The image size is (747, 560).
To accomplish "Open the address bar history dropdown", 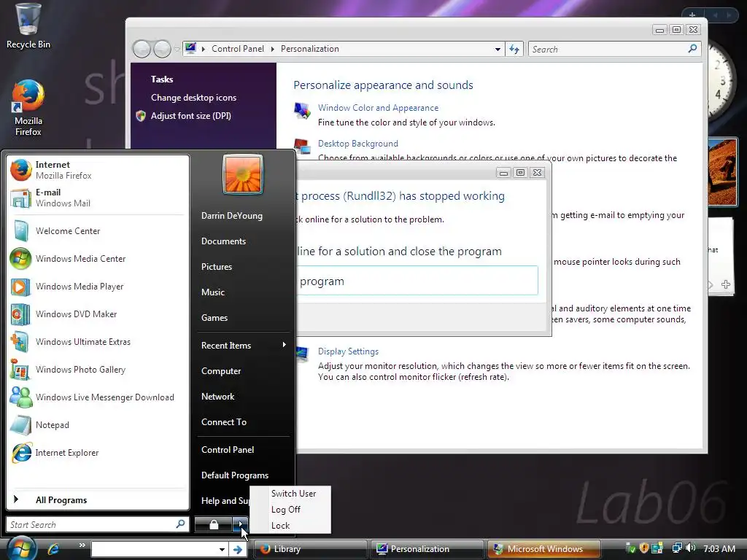I will pyautogui.click(x=498, y=49).
